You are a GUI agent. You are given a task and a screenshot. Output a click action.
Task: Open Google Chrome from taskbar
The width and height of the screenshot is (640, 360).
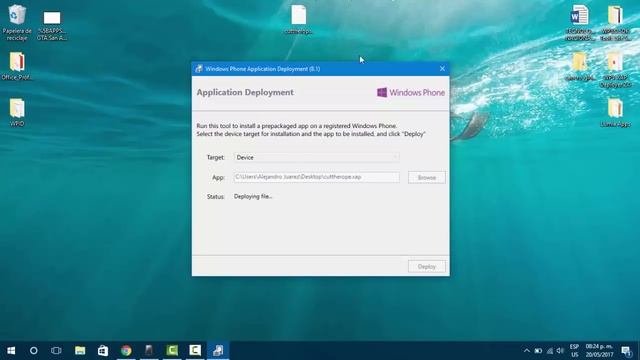[x=126, y=351]
